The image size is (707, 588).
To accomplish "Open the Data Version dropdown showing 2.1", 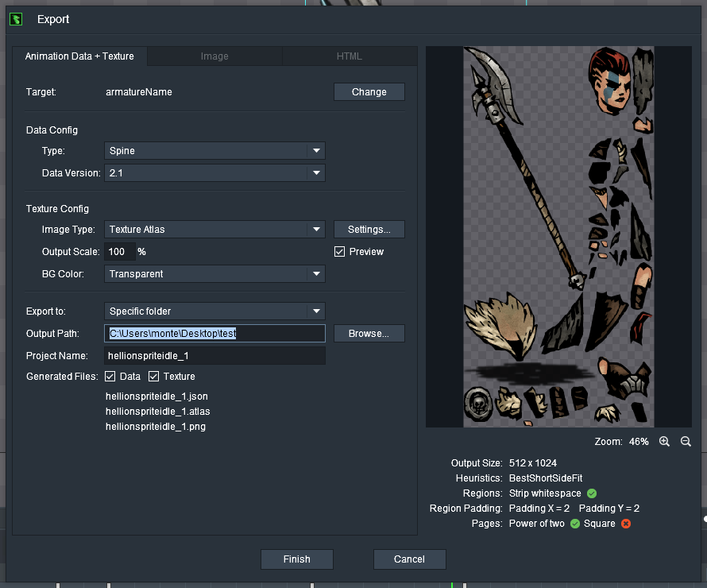I will point(214,172).
